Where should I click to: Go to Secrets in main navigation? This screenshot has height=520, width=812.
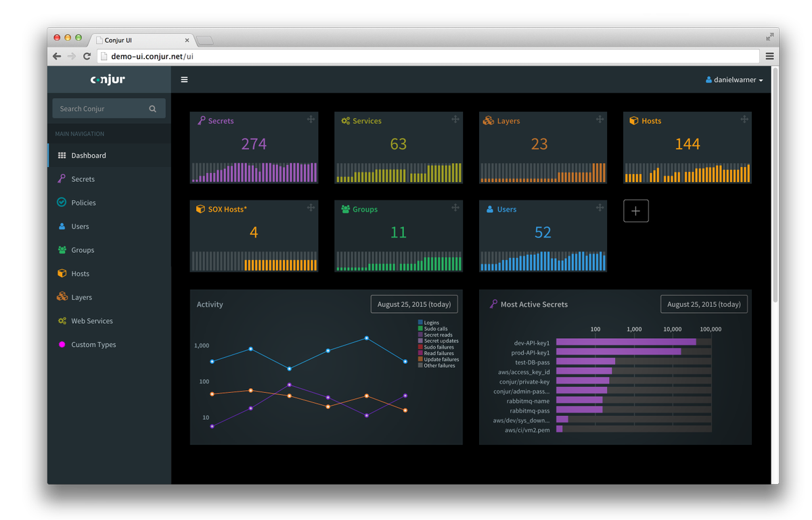(x=109, y=179)
